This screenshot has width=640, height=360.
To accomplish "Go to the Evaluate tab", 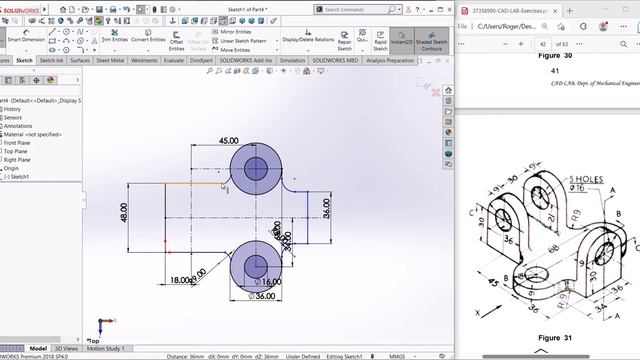I will click(173, 60).
